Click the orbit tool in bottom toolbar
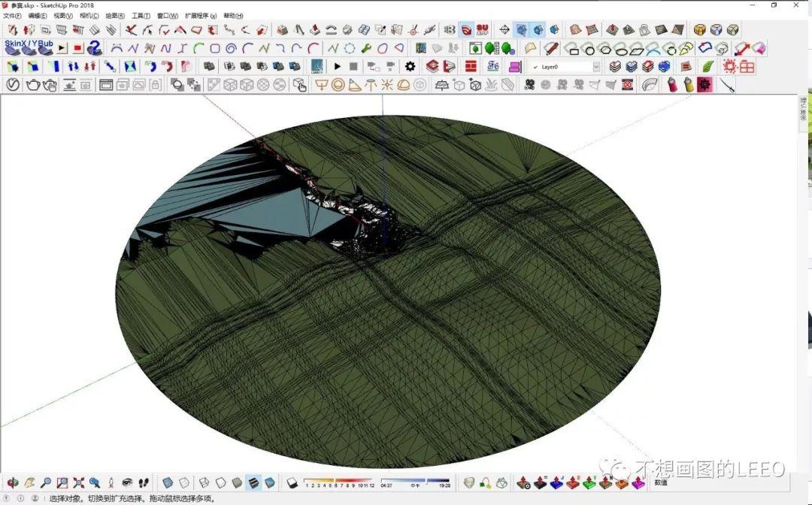Screen dimensions: 812x505 (x=13, y=483)
